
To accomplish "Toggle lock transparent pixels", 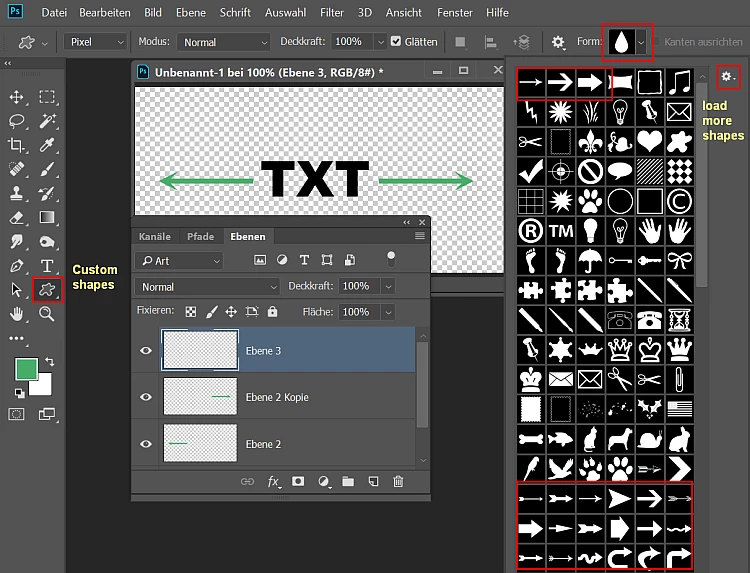I will [x=190, y=312].
